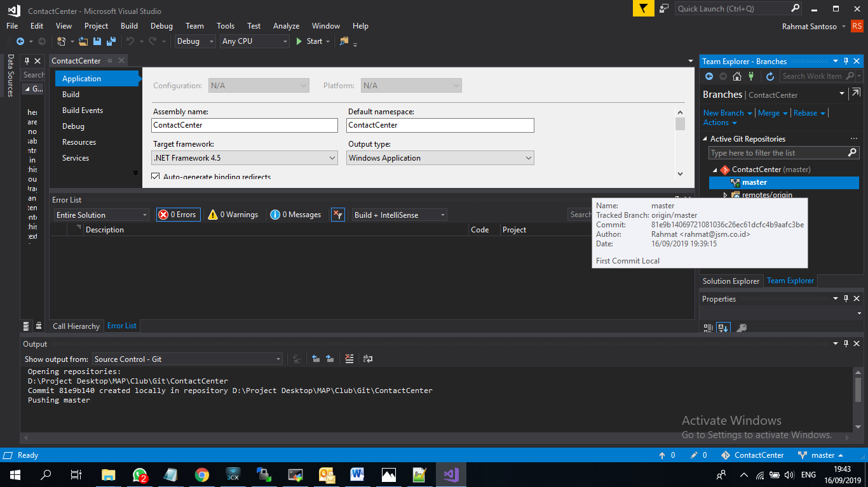Click Team Explorer Refresh icon
868x487 pixels.
pos(770,76)
